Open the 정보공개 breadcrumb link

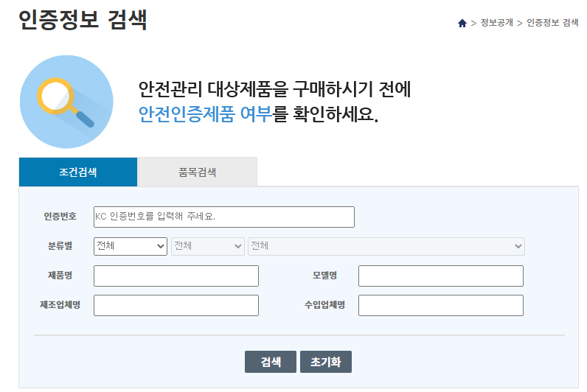click(x=496, y=23)
